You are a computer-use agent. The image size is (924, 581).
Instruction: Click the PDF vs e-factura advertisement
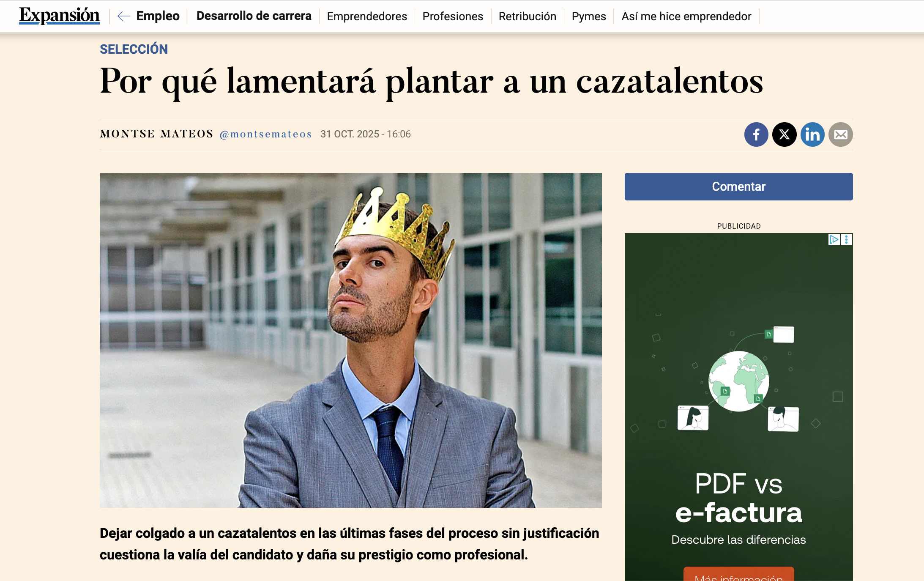[x=739, y=407]
